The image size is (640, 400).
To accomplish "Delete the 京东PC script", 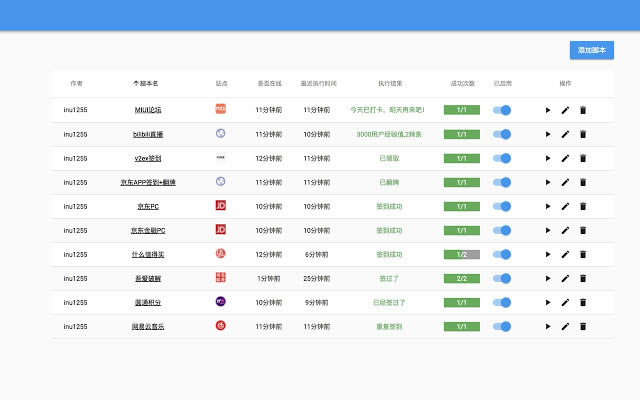I will point(583,207).
